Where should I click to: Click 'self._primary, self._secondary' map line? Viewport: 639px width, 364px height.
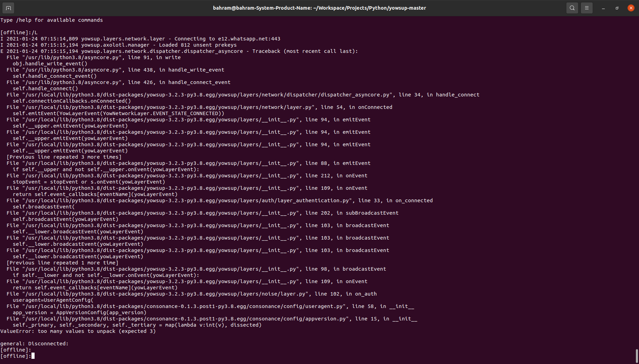(137, 325)
